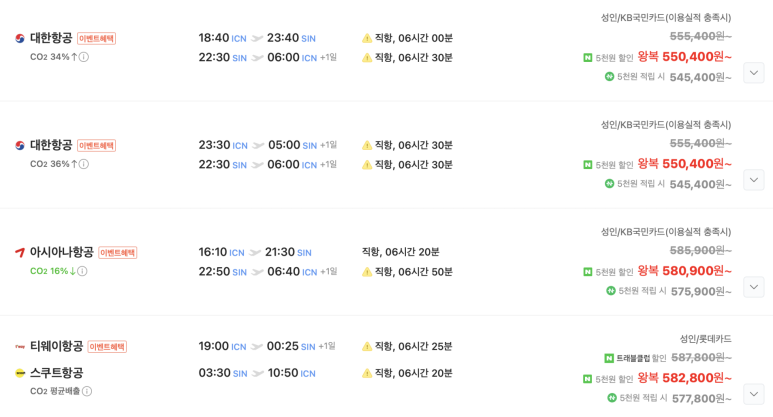Click the Scoot airline yellow logo
This screenshot has height=417, width=773.
(x=20, y=373)
